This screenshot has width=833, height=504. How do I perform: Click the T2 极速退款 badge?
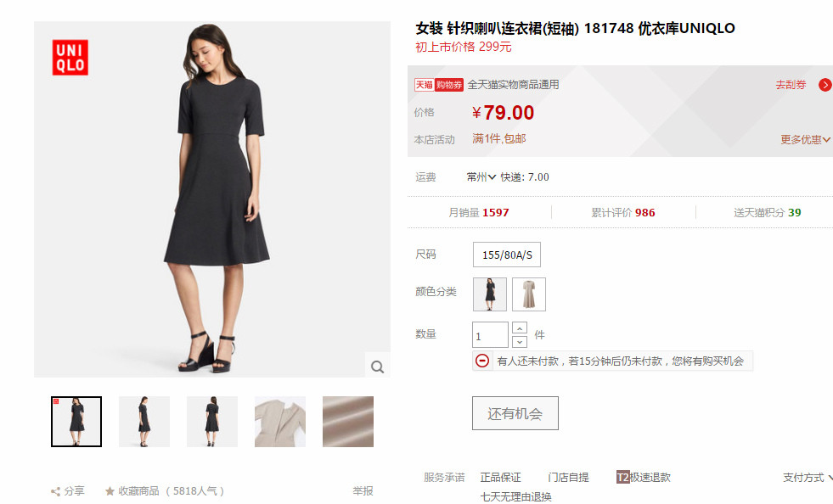(x=622, y=477)
